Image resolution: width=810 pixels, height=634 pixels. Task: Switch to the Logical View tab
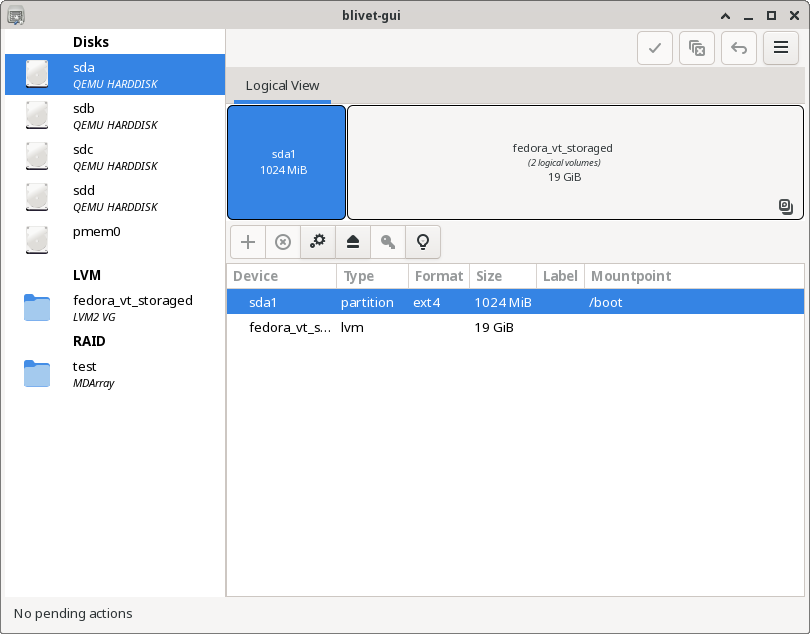pyautogui.click(x=282, y=86)
